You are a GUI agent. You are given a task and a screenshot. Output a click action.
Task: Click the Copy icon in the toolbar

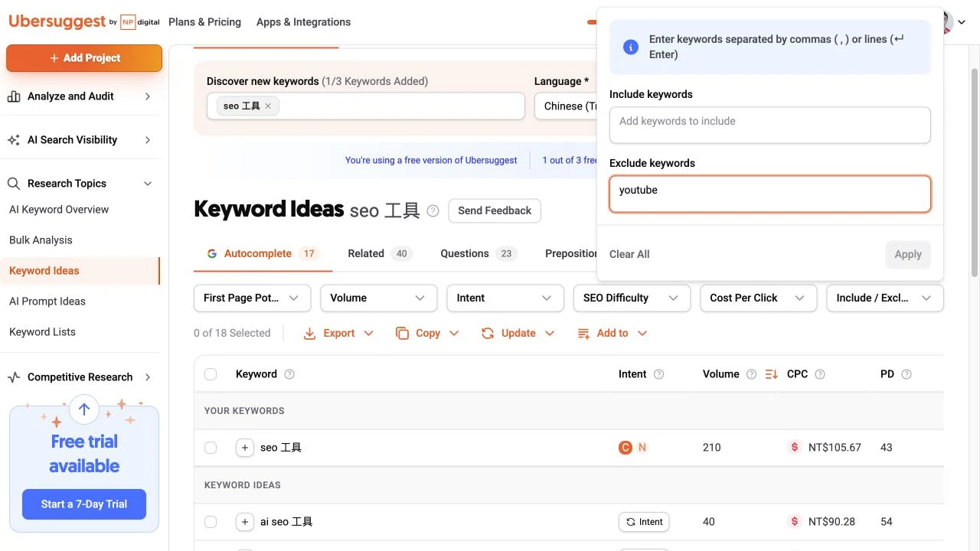click(x=402, y=334)
